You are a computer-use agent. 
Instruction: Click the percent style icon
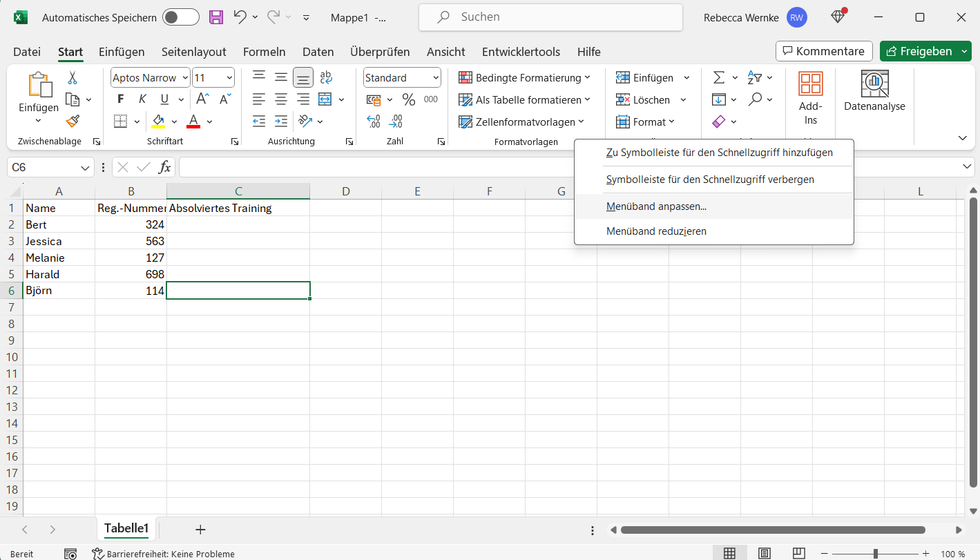pyautogui.click(x=409, y=99)
